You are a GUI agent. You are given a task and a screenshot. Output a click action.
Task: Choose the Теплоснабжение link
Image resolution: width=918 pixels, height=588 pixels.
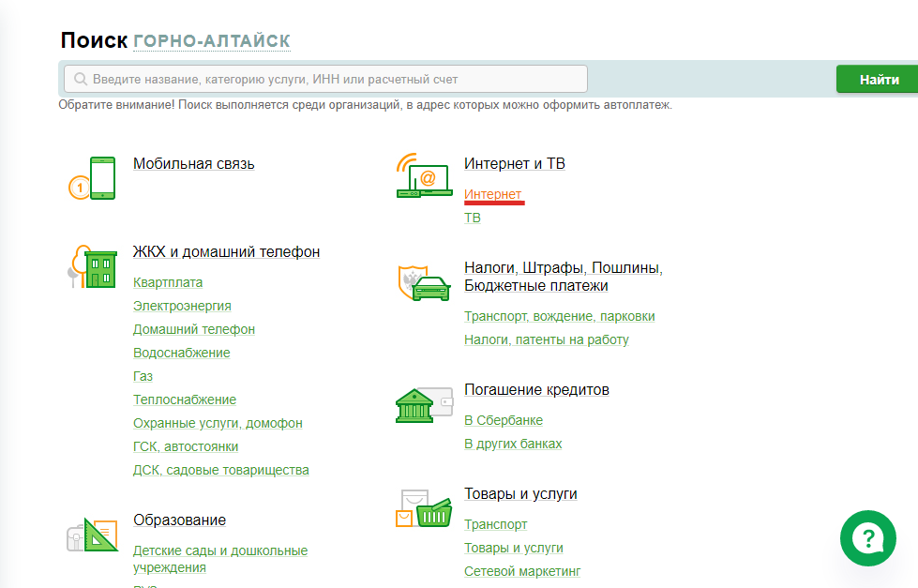point(185,400)
